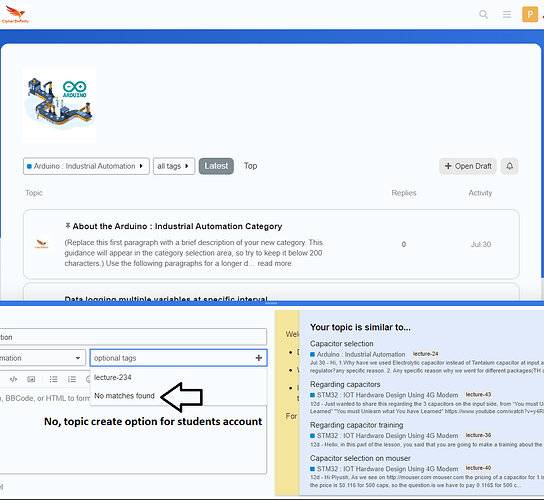Open the Capacitor selection on mouser topic
The height and width of the screenshot is (500, 544).
point(360,458)
